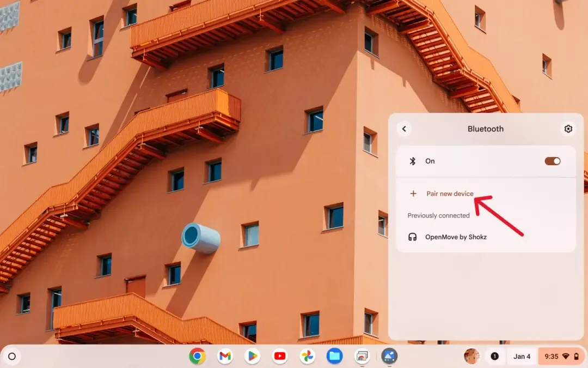Click the Previously connected label
The image size is (588, 368).
[438, 215]
